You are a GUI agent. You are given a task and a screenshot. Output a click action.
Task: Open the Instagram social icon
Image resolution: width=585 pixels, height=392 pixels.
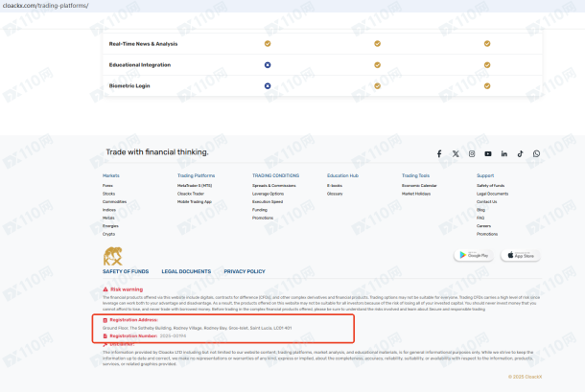[472, 153]
